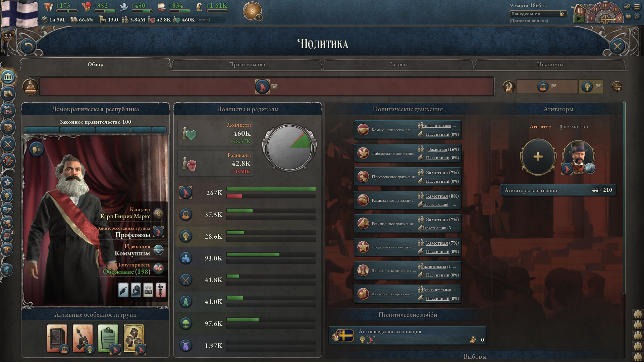This screenshot has height=362, width=644.
Task: Select the Communist movement icon
Action: (363, 130)
